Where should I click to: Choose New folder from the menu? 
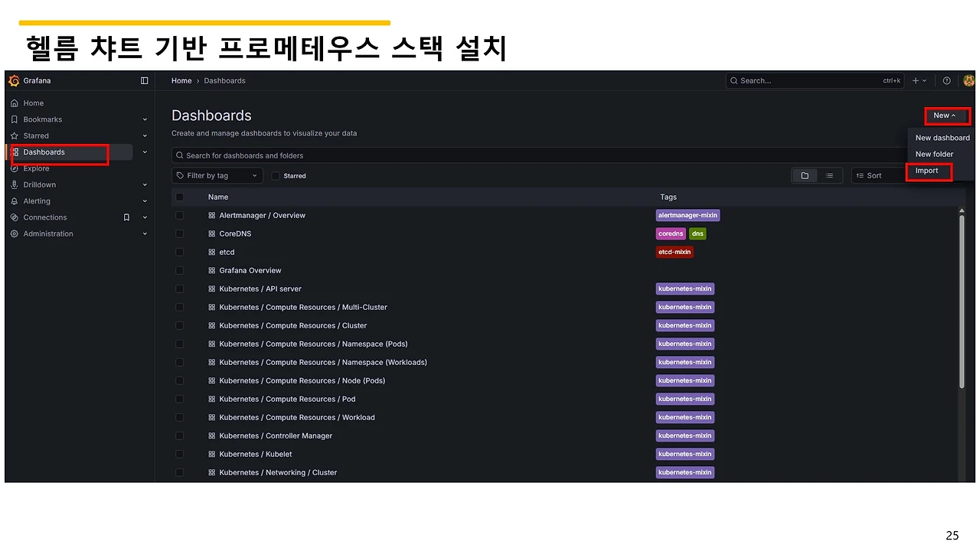934,154
